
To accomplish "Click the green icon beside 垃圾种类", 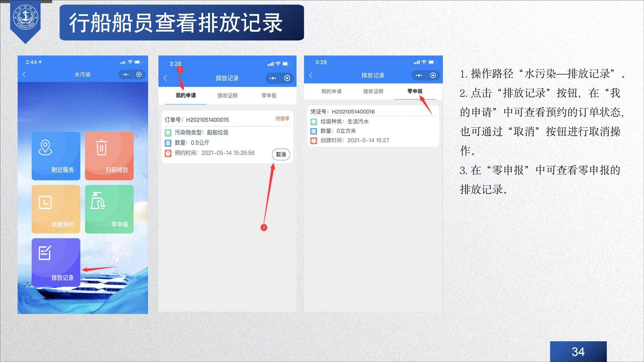I will click(x=313, y=122).
